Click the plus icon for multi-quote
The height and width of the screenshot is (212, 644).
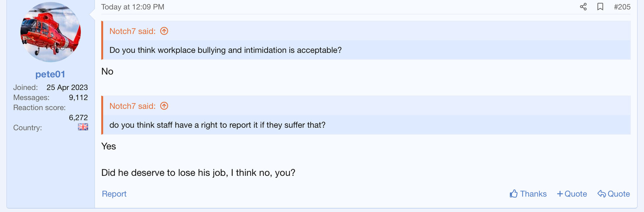tap(559, 194)
